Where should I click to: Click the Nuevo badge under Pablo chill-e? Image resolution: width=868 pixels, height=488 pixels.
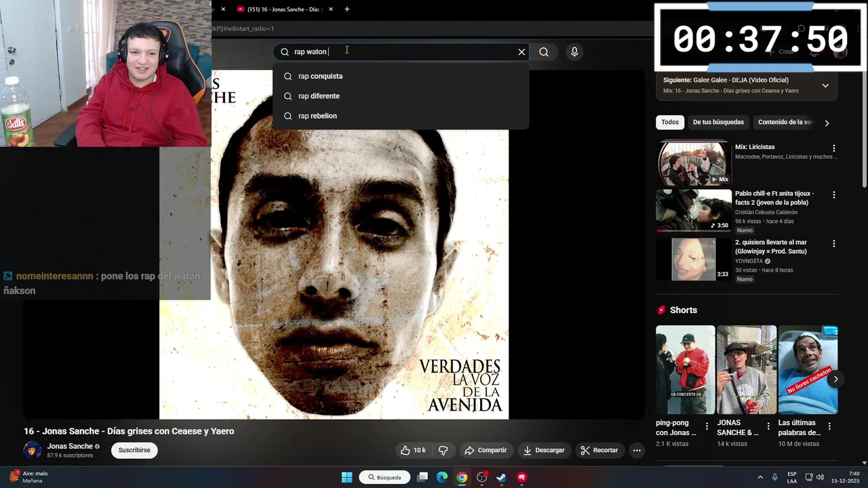point(745,230)
